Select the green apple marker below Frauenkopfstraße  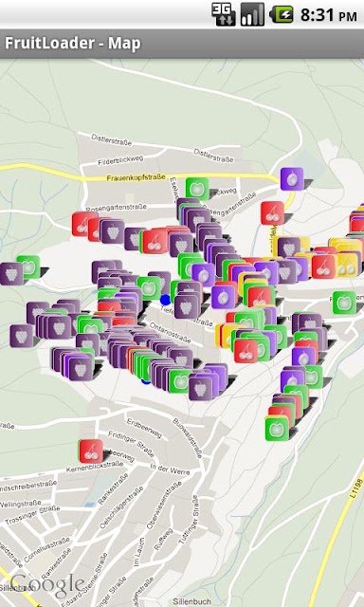(197, 189)
